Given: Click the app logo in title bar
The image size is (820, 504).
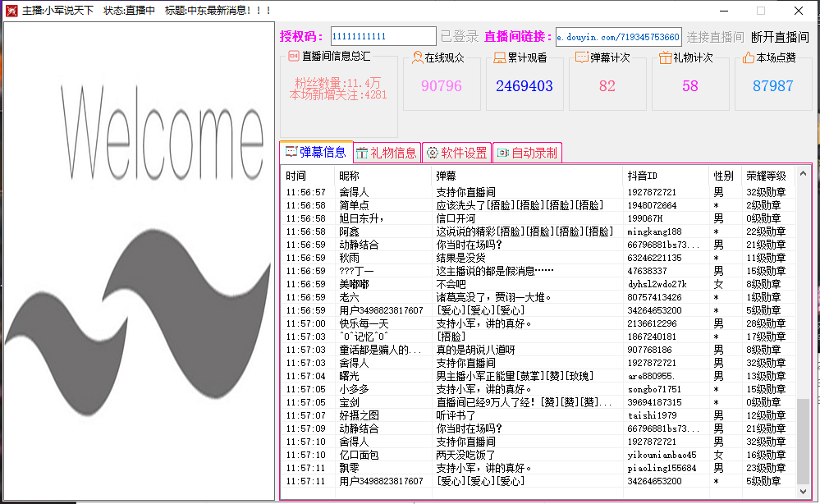Looking at the screenshot, I should tap(11, 11).
